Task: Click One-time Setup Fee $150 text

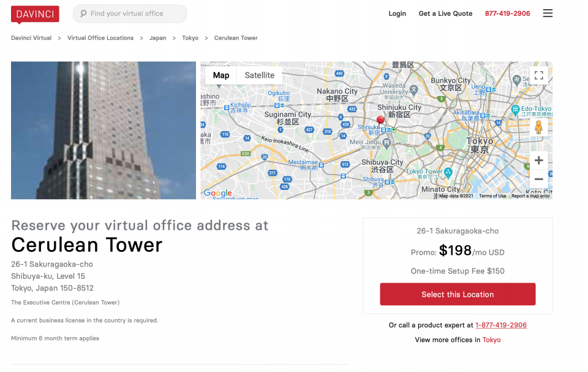Action: [x=458, y=271]
